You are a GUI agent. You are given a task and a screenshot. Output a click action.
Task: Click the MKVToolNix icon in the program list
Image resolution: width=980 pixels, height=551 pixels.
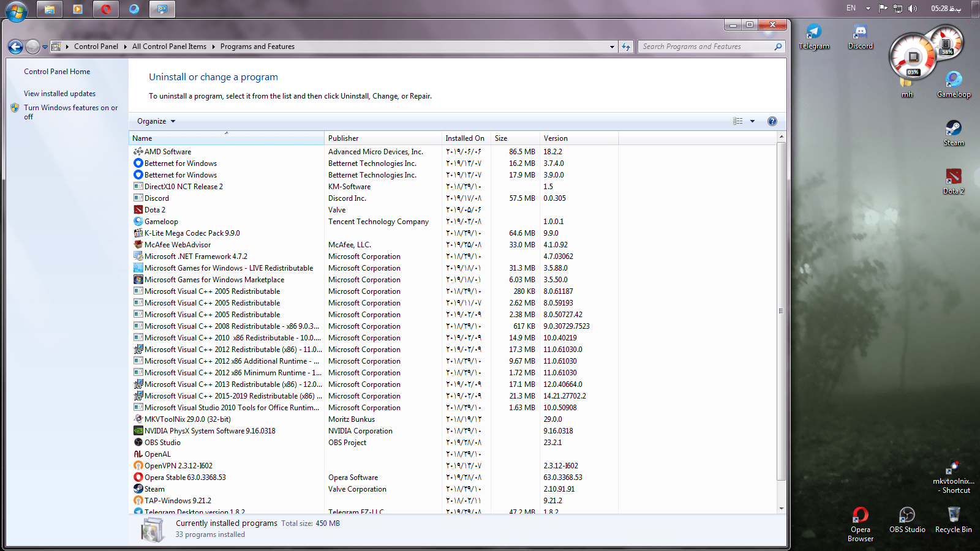click(138, 419)
